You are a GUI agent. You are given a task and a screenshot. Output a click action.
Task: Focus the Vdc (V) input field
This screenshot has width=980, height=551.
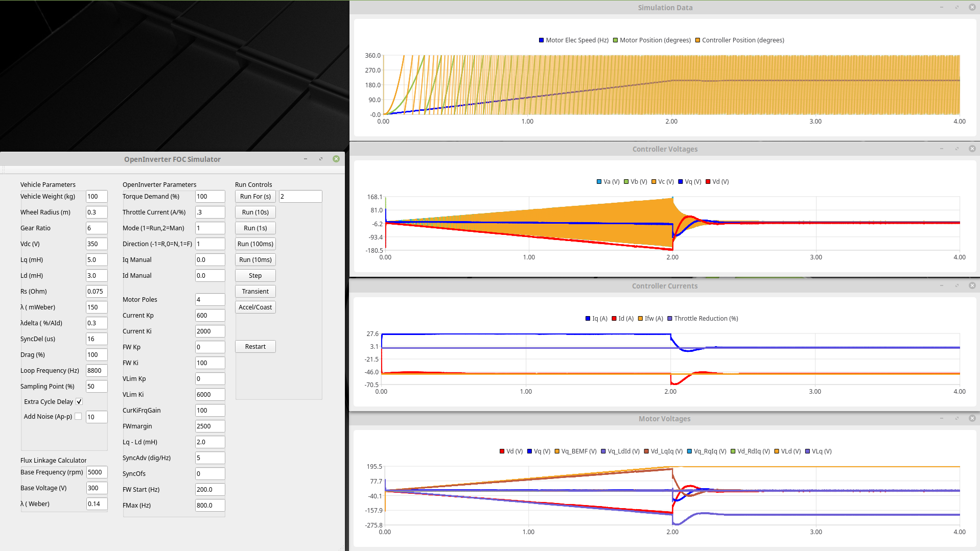pos(97,244)
